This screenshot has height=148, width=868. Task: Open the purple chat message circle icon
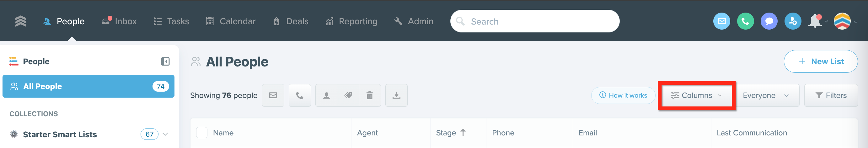[769, 21]
